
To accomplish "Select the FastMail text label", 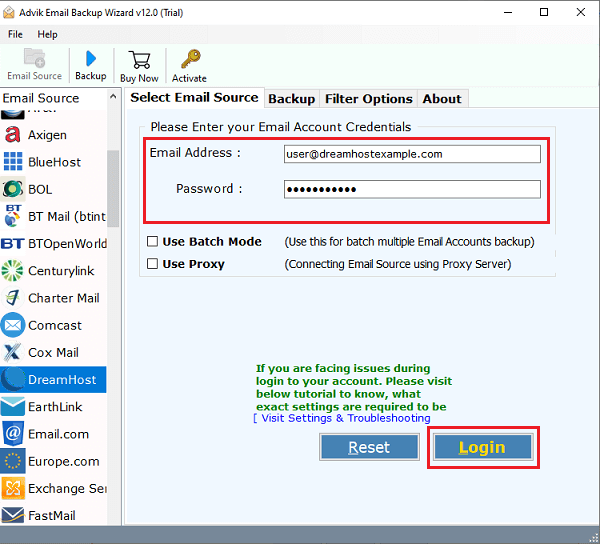I will [x=52, y=515].
